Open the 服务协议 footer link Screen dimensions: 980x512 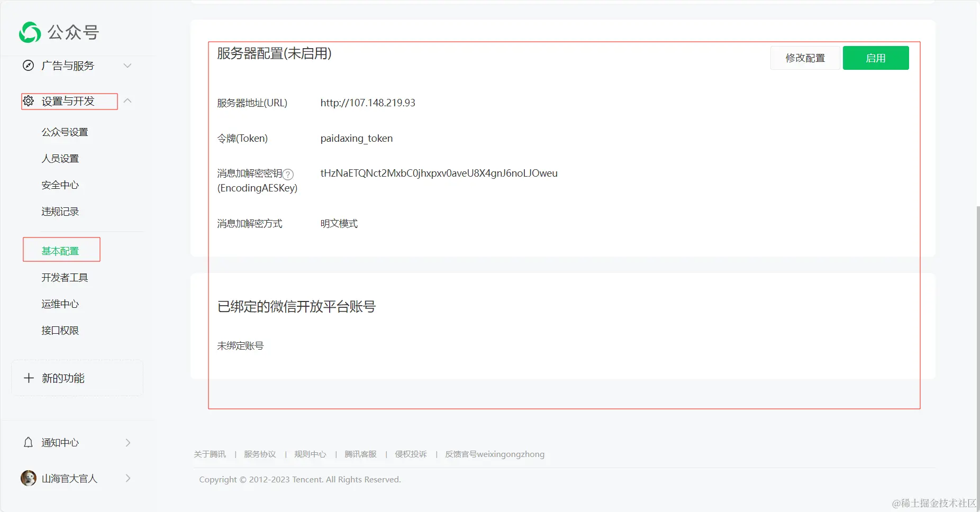click(x=260, y=454)
